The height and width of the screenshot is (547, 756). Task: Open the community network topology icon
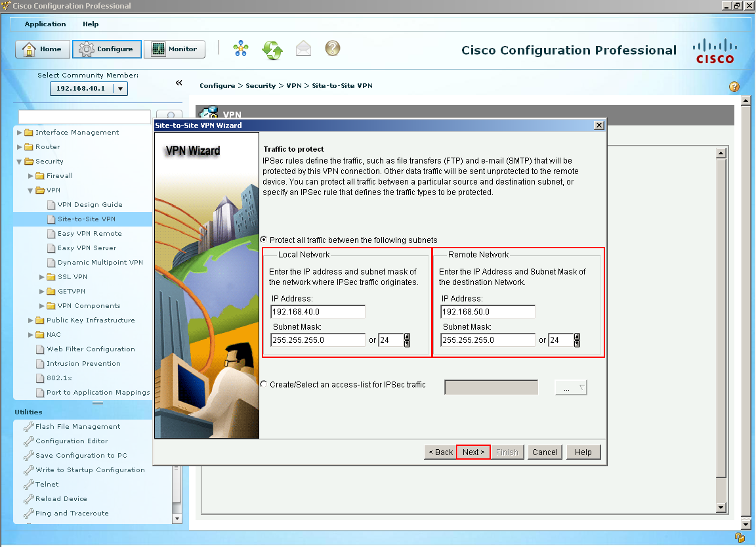tap(241, 48)
